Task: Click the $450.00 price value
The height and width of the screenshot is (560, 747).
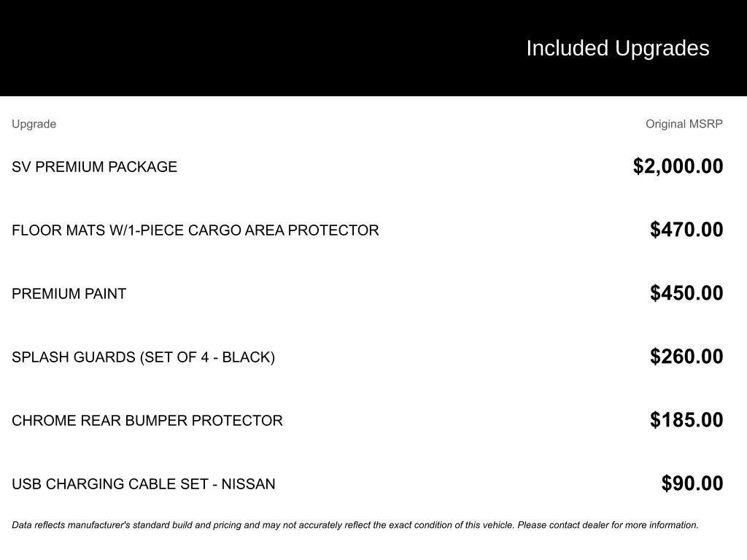Action: click(686, 293)
